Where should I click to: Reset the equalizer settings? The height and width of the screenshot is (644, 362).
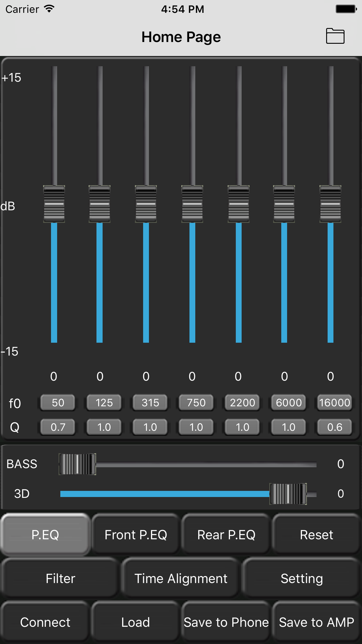click(317, 535)
